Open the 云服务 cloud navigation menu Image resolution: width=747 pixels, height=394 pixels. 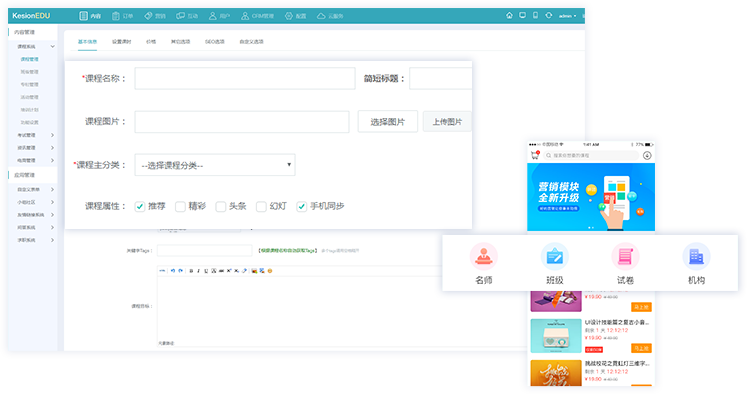click(x=330, y=16)
